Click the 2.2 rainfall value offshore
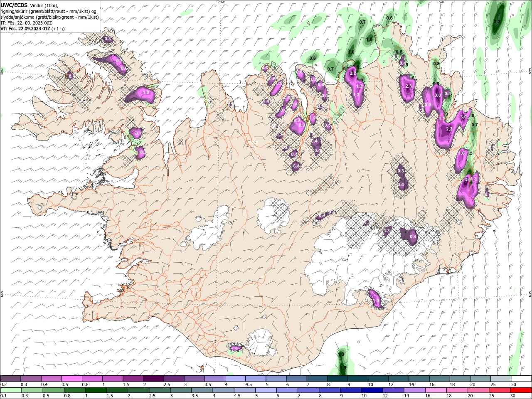The width and height of the screenshot is (532, 399). 497,22
